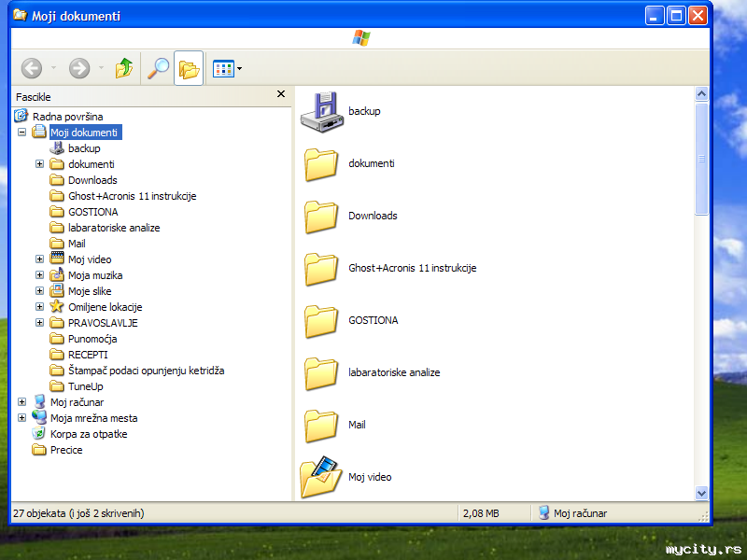
Task: Toggle the Folders pane button
Action: [x=189, y=68]
